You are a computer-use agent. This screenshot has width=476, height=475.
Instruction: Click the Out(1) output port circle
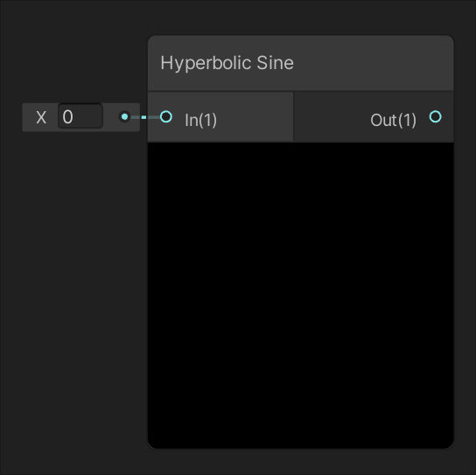(436, 116)
